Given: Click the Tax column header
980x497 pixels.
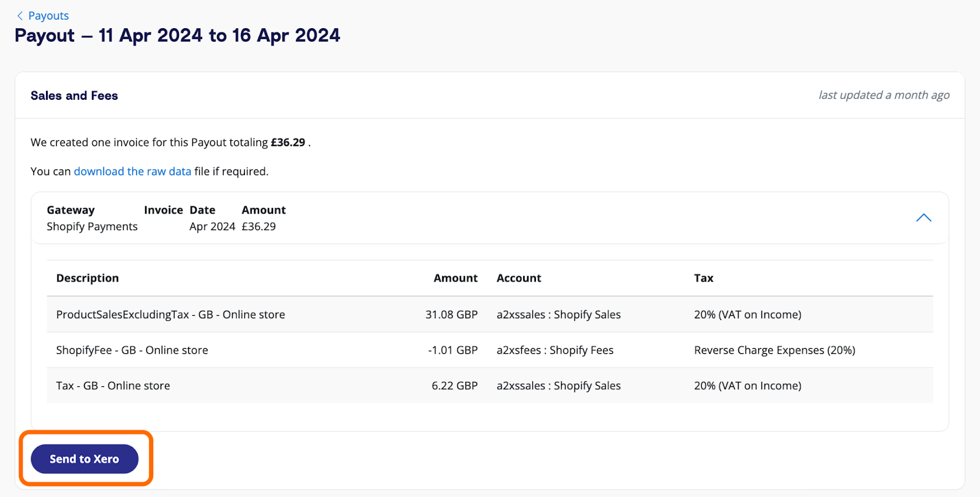Looking at the screenshot, I should point(704,278).
